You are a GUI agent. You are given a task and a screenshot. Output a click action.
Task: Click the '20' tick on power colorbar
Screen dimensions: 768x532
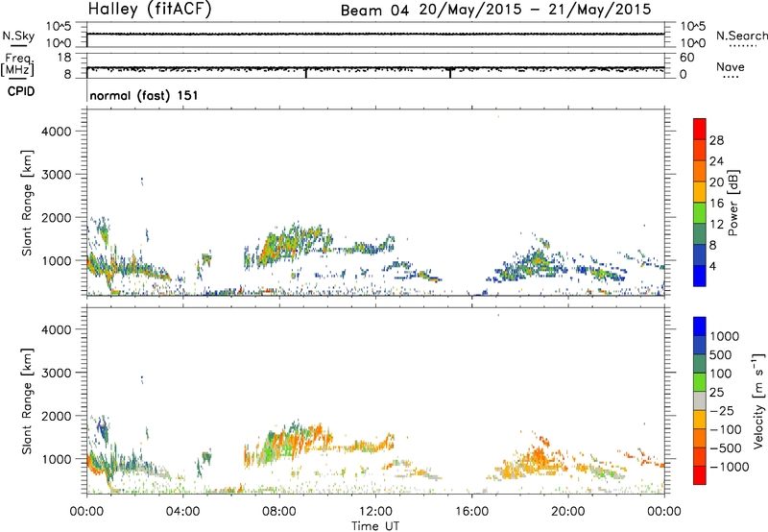tap(716, 182)
